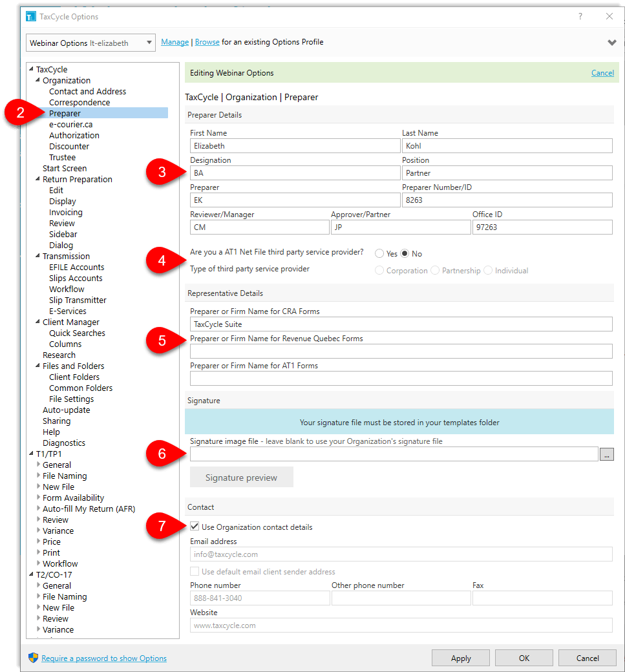The height and width of the screenshot is (672, 625).
Task: Click the shield icon beside the password link
Action: click(33, 658)
